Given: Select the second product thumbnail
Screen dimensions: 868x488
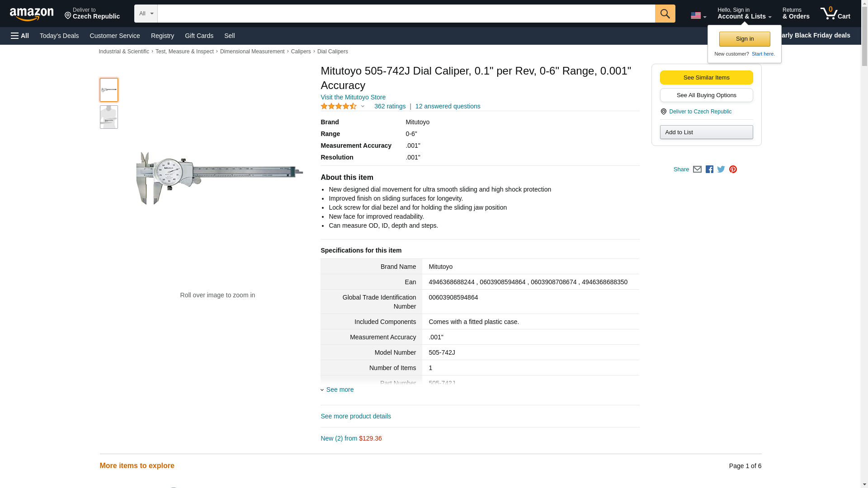Looking at the screenshot, I should click(x=109, y=117).
